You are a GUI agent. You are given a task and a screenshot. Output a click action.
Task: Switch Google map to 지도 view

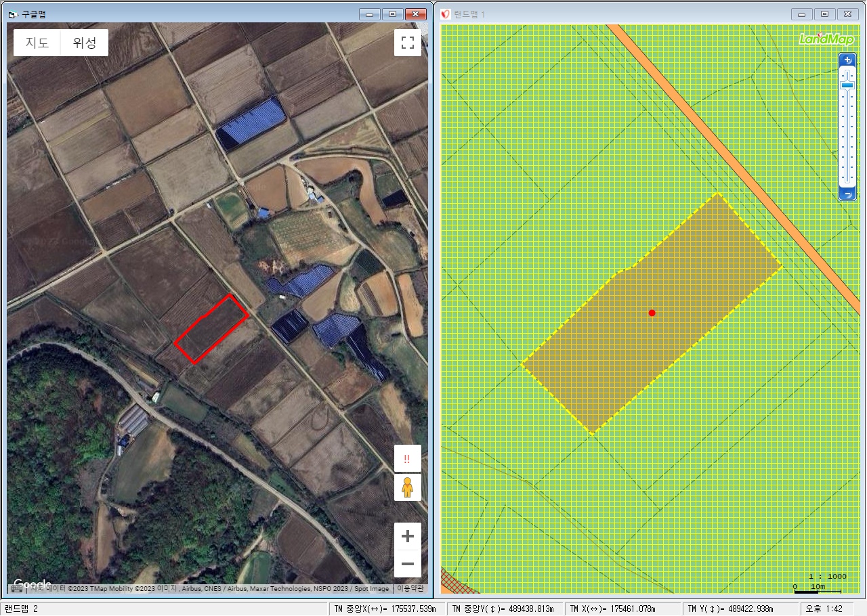pyautogui.click(x=37, y=43)
